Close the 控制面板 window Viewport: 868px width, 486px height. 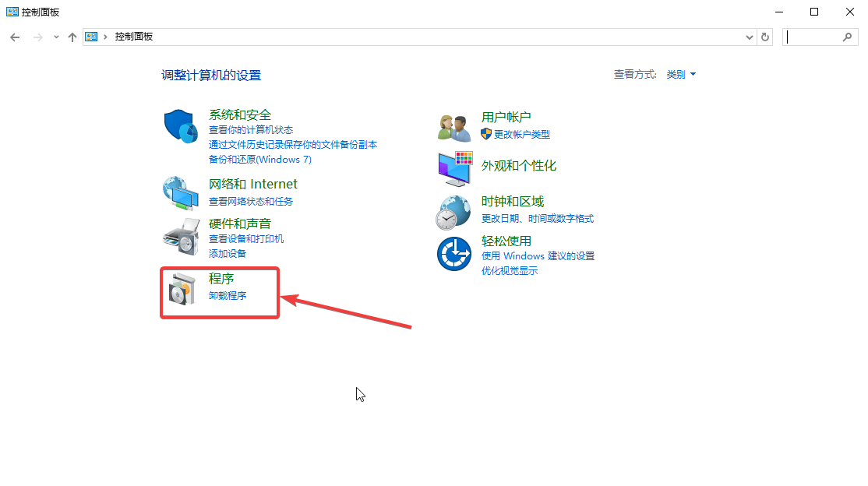850,12
